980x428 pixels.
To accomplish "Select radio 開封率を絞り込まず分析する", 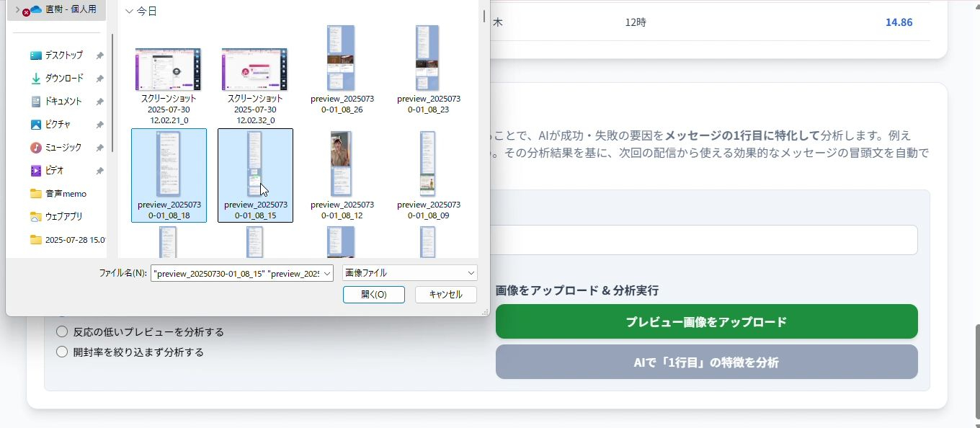I will pyautogui.click(x=62, y=352).
